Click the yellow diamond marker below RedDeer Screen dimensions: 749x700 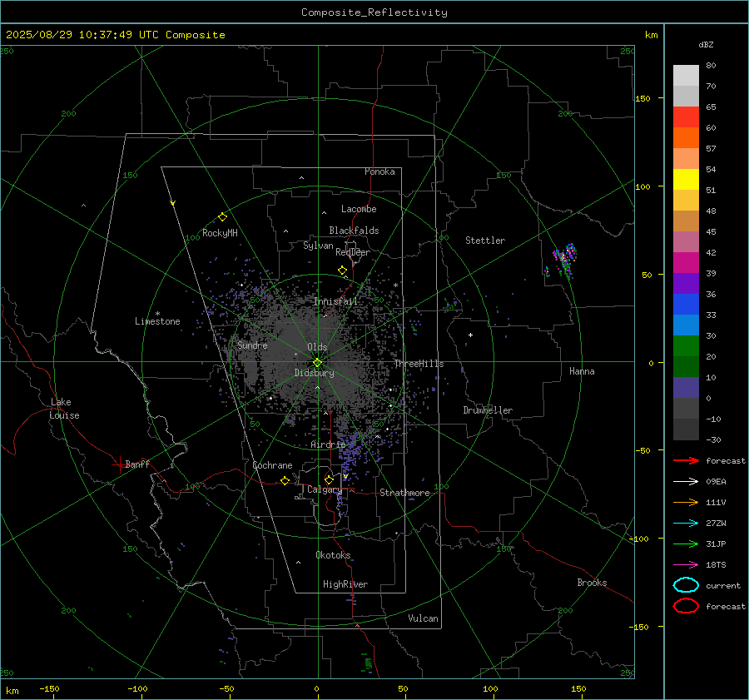pyautogui.click(x=342, y=271)
